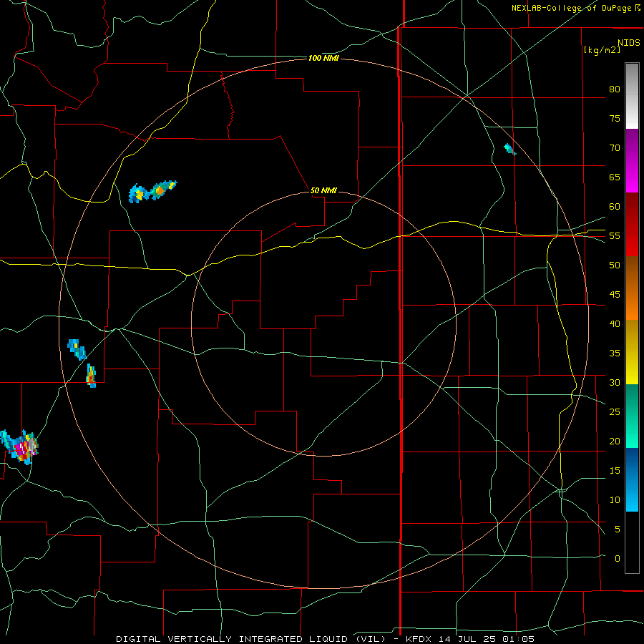Select the yellow segment of the VIL scale
The height and width of the screenshot is (644, 644).
(632, 352)
